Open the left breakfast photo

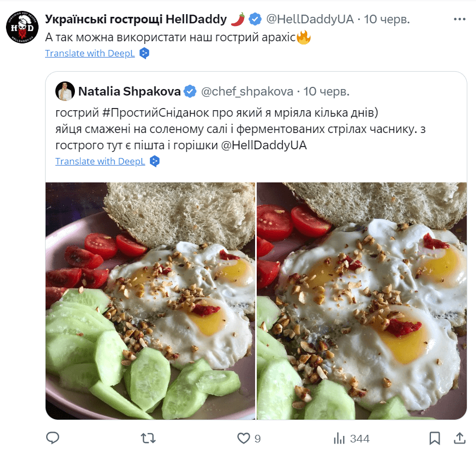pyautogui.click(x=150, y=301)
